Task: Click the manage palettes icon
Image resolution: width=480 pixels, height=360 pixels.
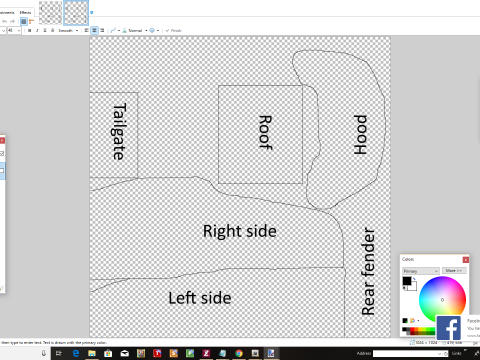Action: [413, 321]
